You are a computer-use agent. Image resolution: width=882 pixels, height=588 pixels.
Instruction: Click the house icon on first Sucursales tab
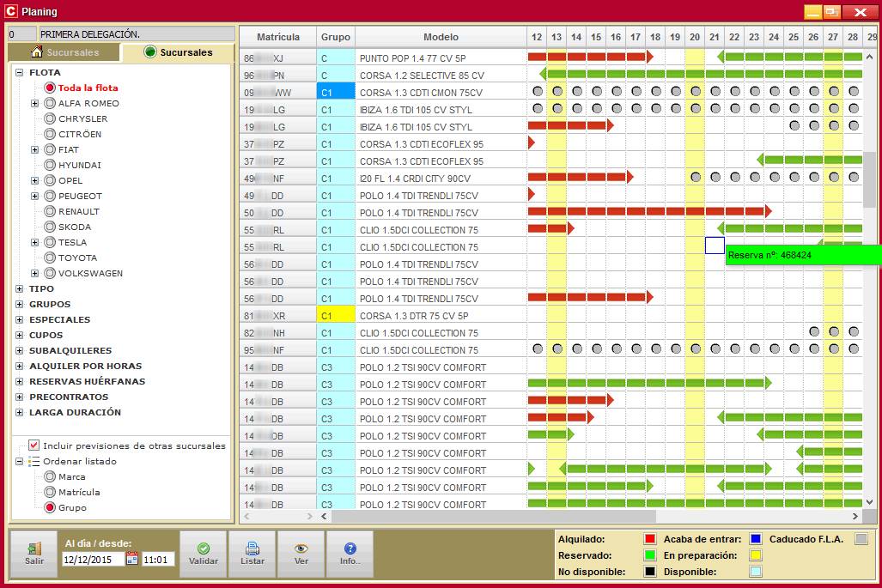pyautogui.click(x=37, y=52)
